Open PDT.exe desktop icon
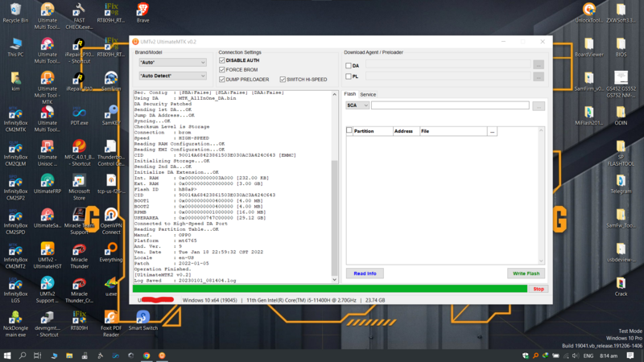This screenshot has height=362, width=644. tap(79, 115)
